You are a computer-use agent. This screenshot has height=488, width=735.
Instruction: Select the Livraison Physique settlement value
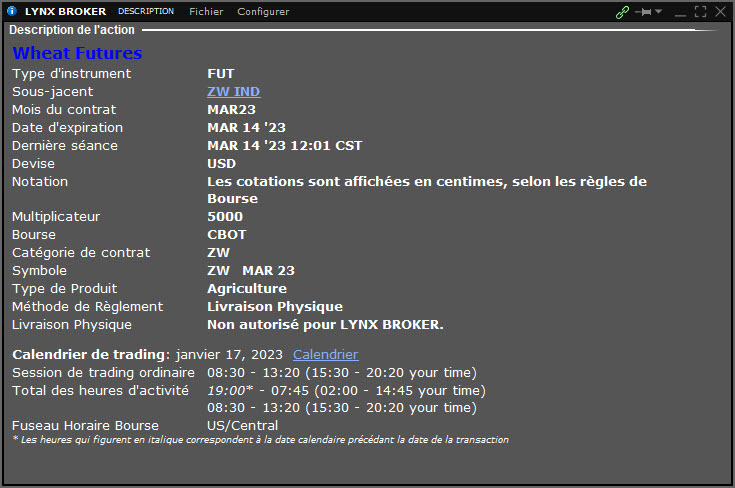coord(275,307)
